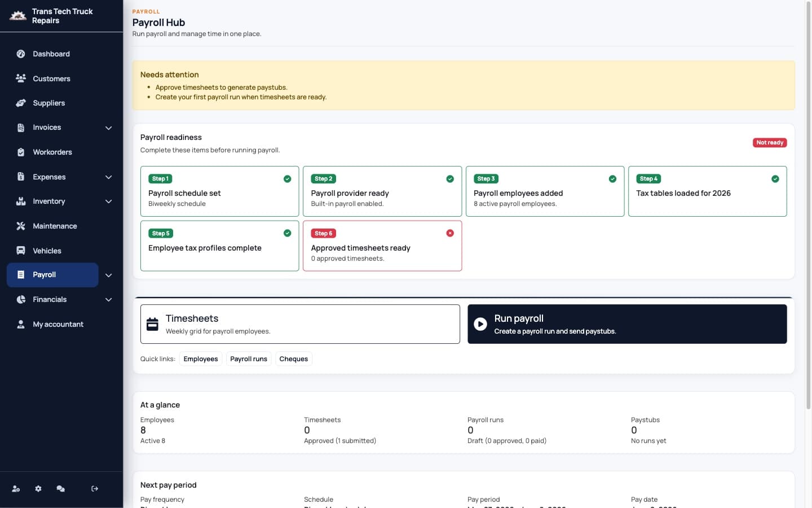
Task: Click the logout icon
Action: [95, 489]
